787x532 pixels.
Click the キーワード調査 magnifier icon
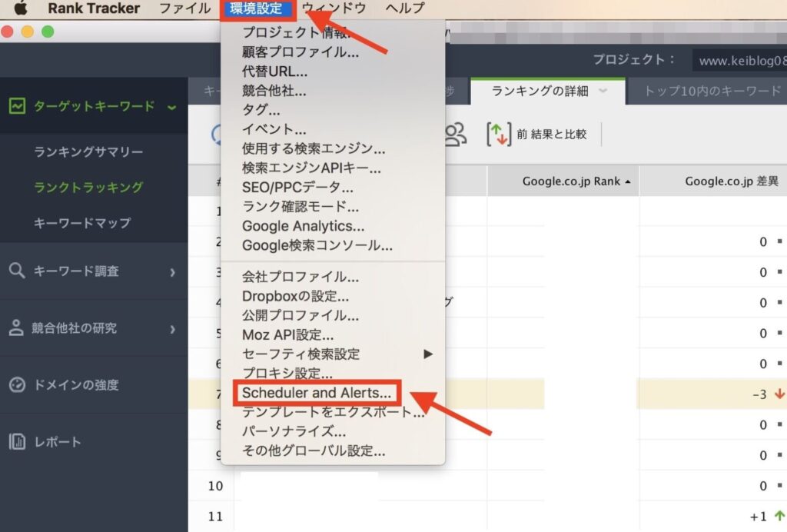pos(17,271)
